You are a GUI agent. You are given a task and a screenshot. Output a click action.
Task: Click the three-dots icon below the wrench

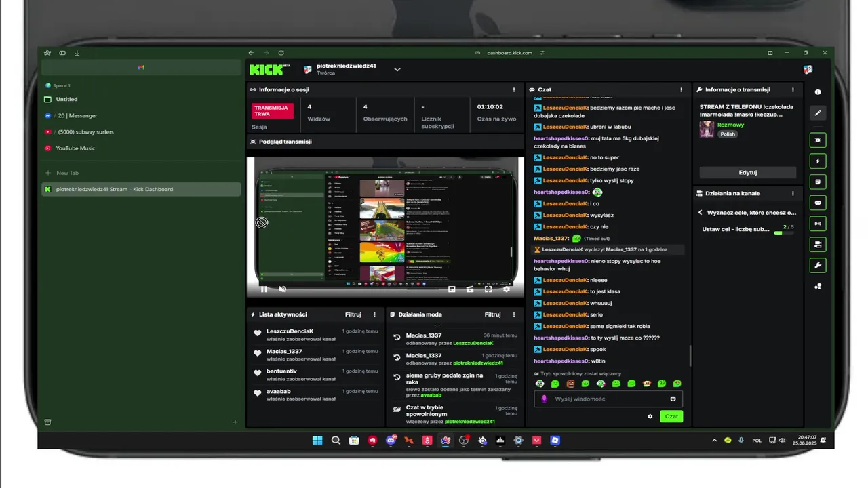(818, 286)
